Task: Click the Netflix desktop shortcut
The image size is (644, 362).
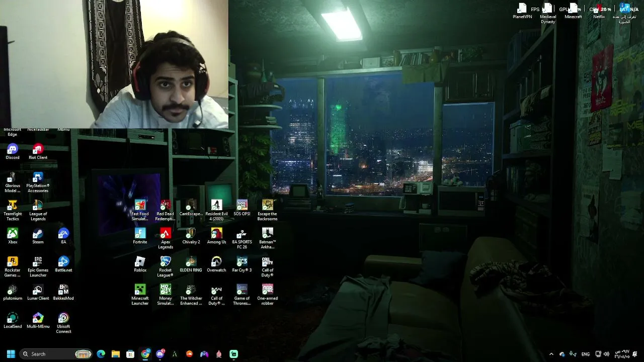Action: (599, 12)
